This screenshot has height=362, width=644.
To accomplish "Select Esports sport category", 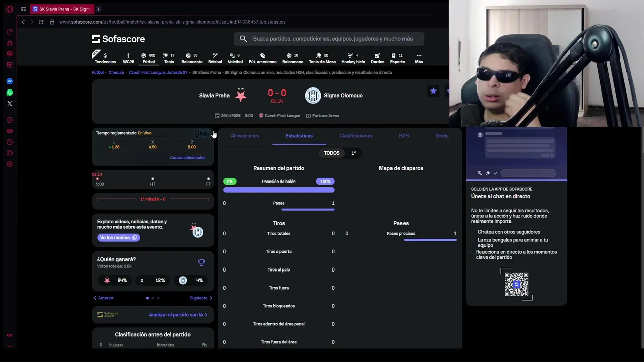I will (x=397, y=58).
